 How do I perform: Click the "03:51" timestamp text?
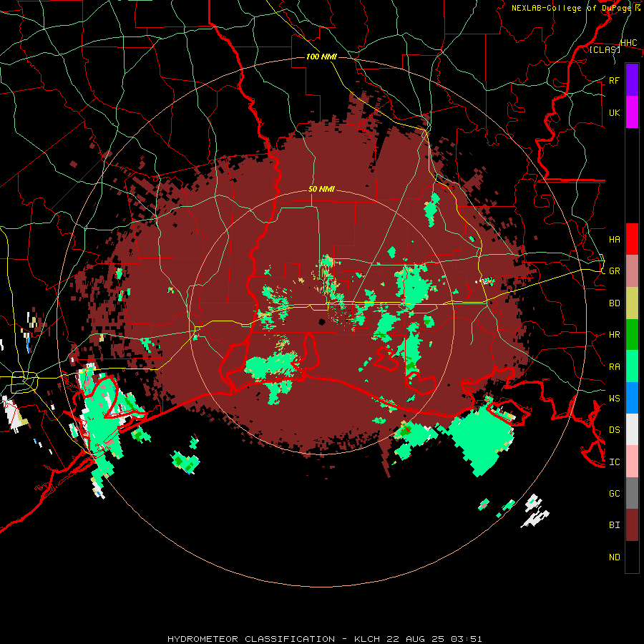coord(468,639)
